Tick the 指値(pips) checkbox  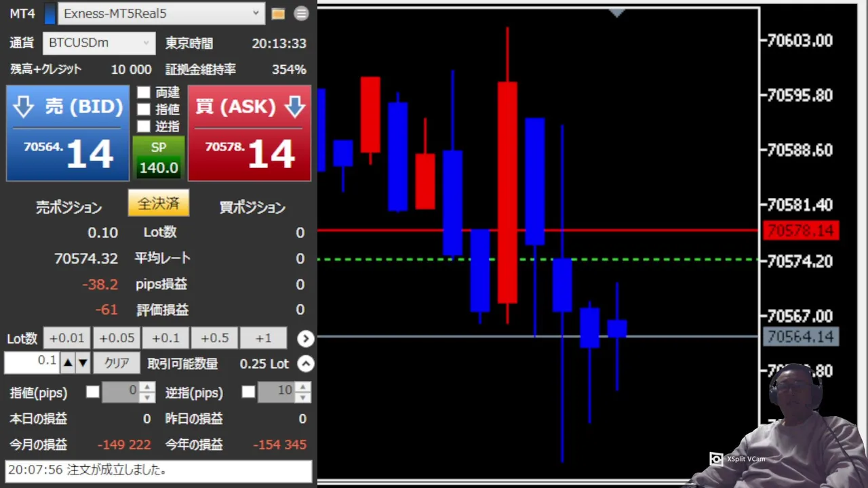93,392
